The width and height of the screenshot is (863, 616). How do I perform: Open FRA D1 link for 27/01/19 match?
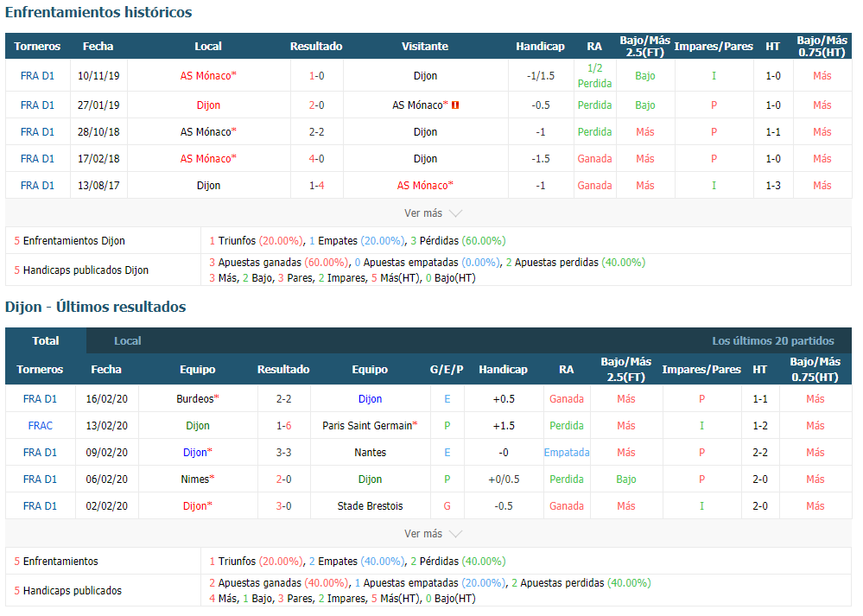37,105
